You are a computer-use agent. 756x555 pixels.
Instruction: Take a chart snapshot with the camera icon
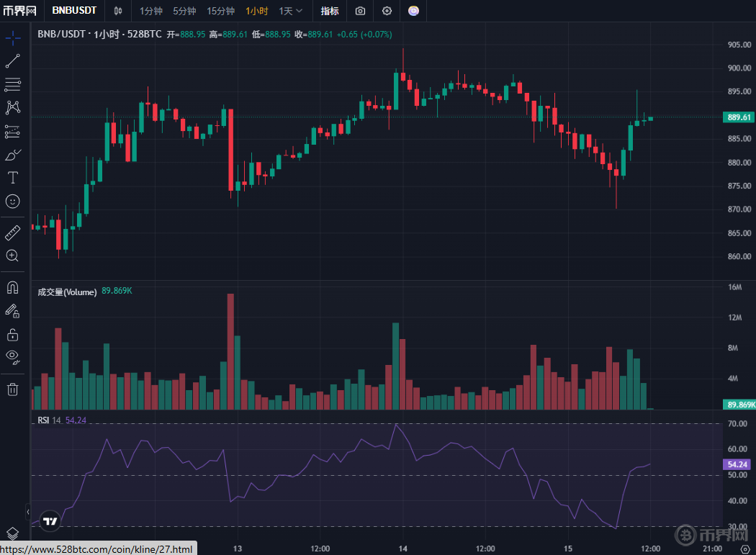tap(360, 11)
